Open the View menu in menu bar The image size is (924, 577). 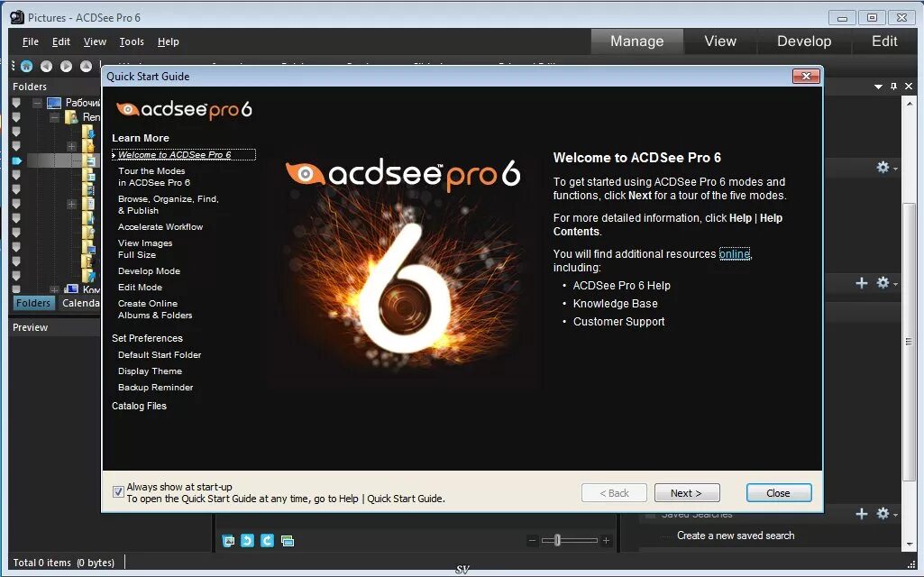[x=95, y=41]
